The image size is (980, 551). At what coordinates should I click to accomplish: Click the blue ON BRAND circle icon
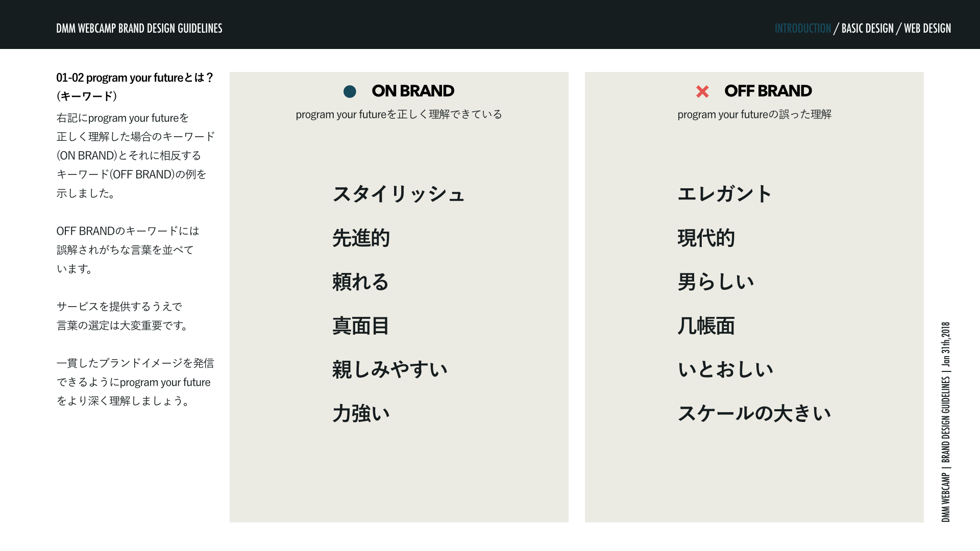[x=350, y=91]
